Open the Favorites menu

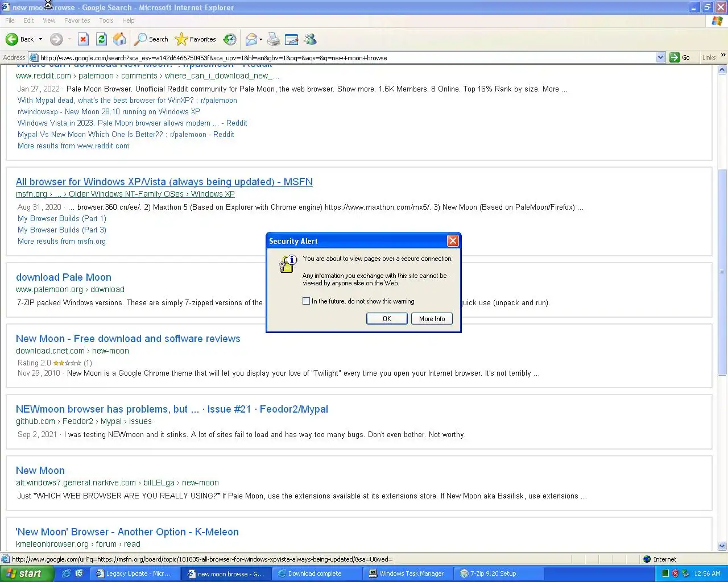[77, 20]
